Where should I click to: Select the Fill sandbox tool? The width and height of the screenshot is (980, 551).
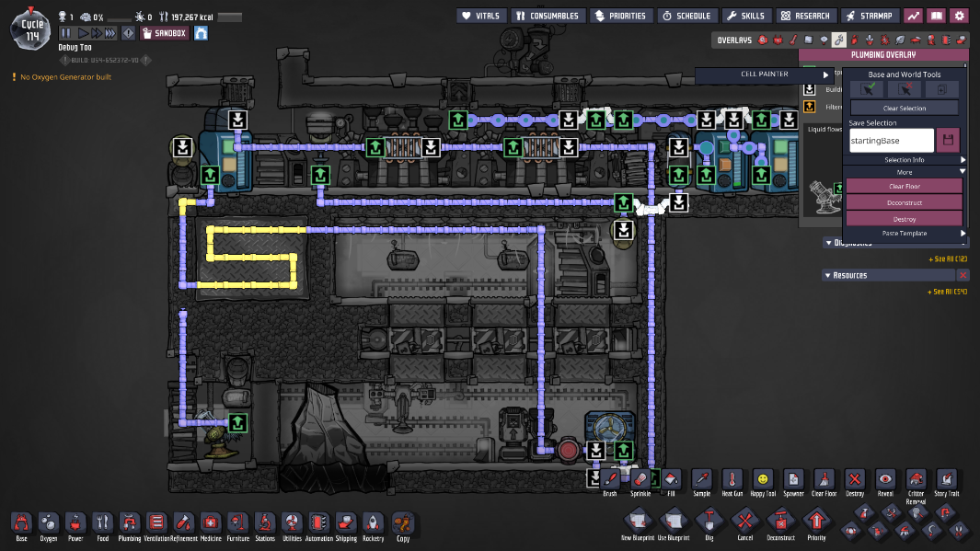tap(671, 480)
